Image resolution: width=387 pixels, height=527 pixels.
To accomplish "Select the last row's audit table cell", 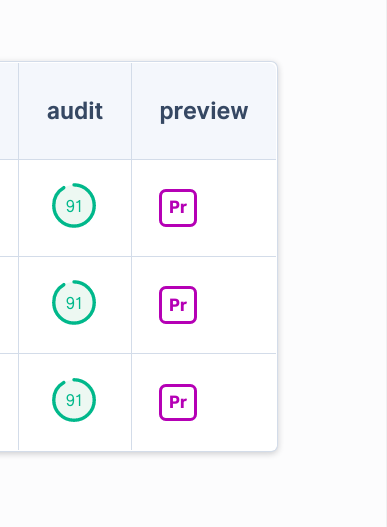I will pos(75,402).
